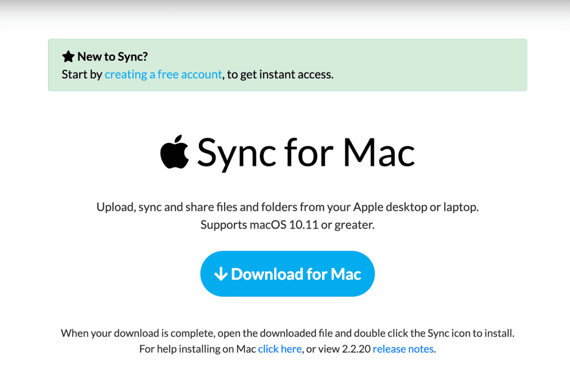
Task: Click the star icon next to New to Sync
Action: (68, 56)
